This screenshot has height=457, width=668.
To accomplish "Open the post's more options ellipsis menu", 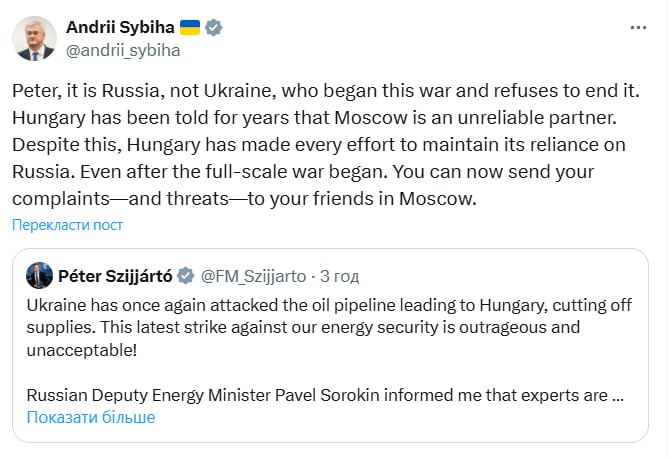I will (x=636, y=26).
